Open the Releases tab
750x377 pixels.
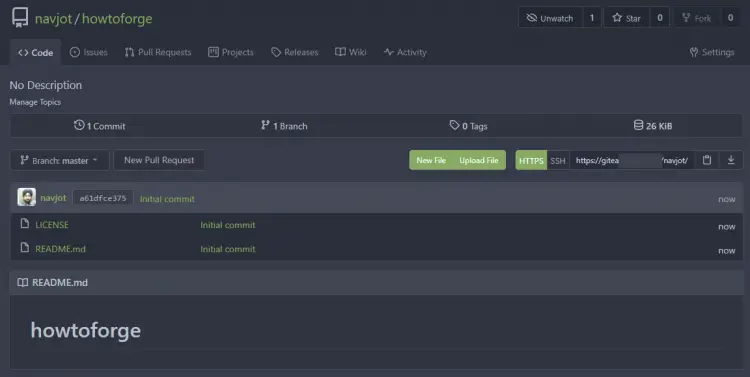[x=295, y=52]
